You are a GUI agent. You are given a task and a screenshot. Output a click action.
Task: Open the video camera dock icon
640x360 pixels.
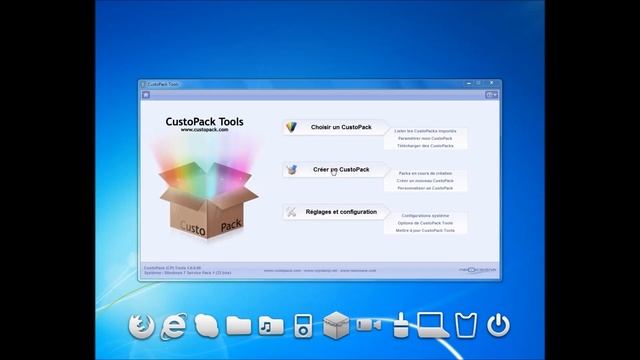pyautogui.click(x=369, y=325)
